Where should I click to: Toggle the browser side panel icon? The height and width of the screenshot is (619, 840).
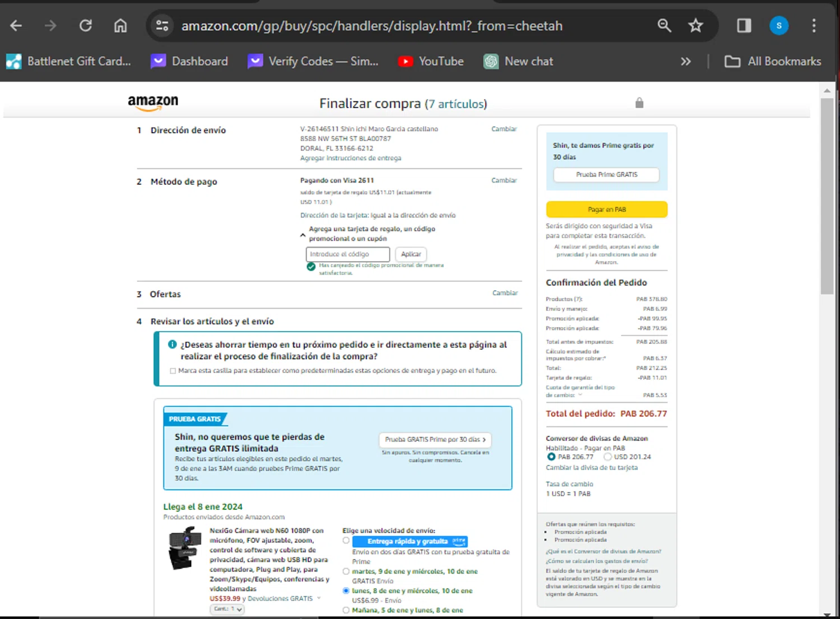coord(744,26)
